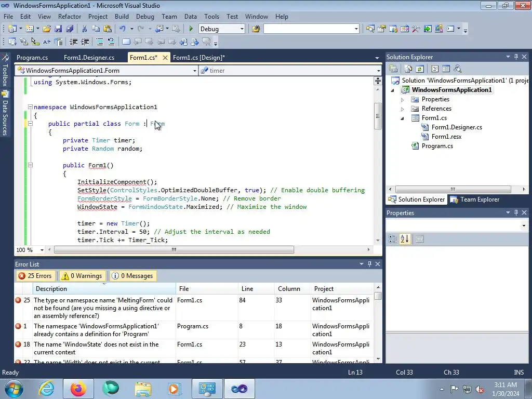Auto-hide the Solution Explorer with the pin icon
532x399 pixels.
point(516,57)
